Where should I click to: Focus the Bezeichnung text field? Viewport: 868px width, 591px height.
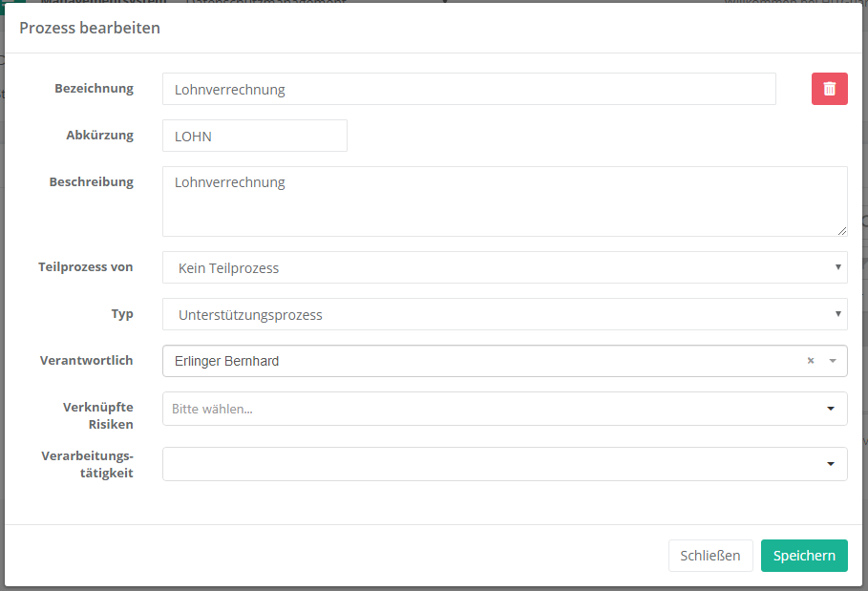(x=468, y=90)
